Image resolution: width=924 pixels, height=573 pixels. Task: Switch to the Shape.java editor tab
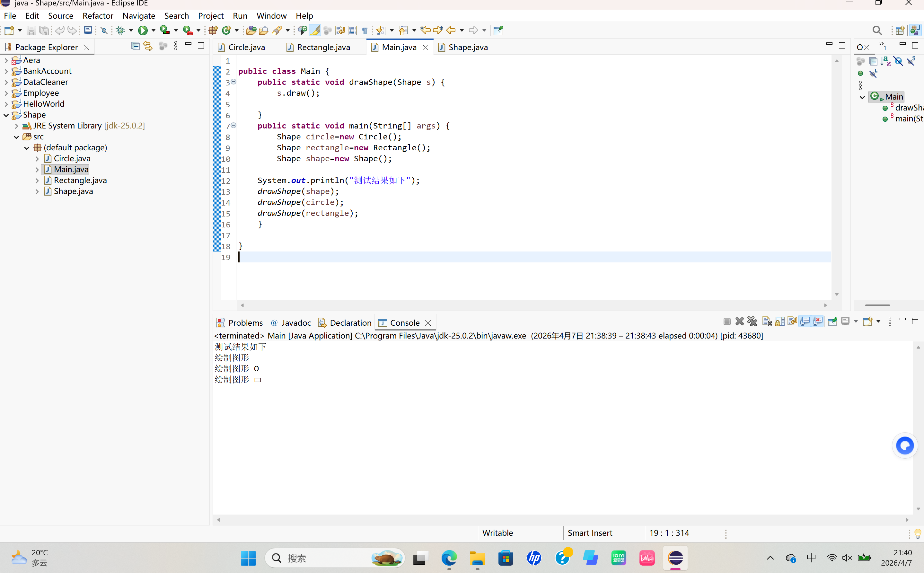click(468, 47)
